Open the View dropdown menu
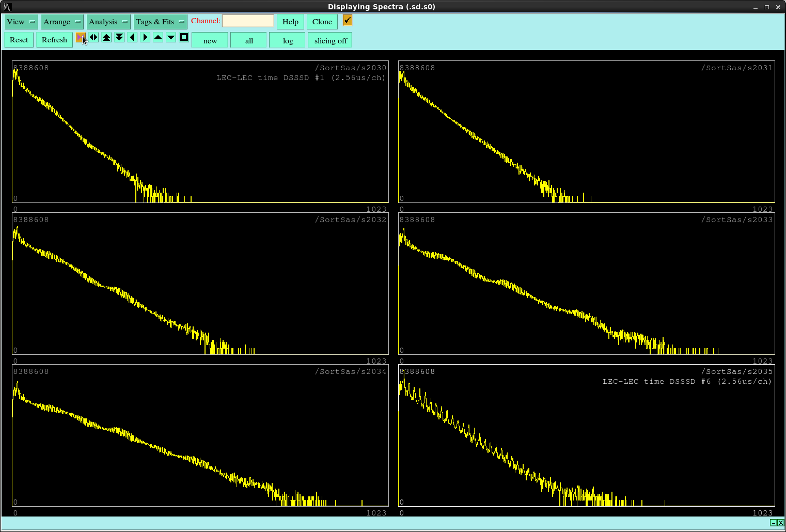 click(21, 22)
